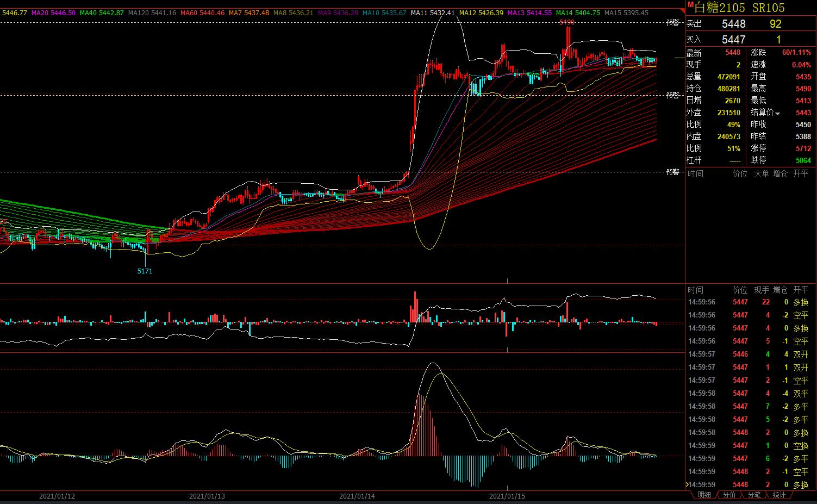
Task: Select the MA12 5426.39 indicator label
Action: tap(481, 13)
